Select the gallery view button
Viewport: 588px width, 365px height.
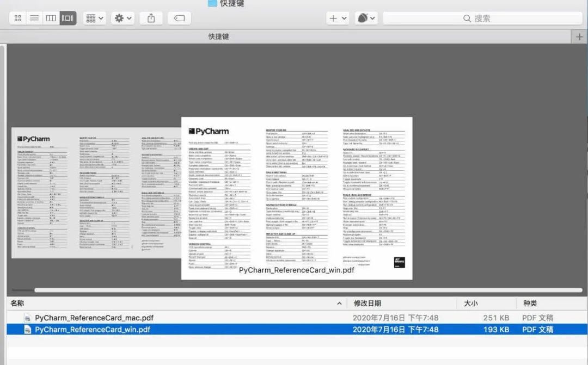[x=68, y=18]
